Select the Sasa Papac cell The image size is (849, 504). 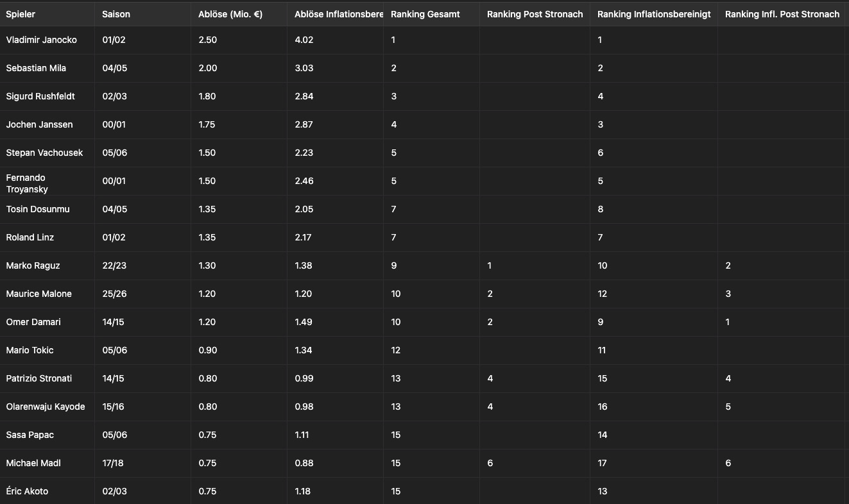(47, 435)
